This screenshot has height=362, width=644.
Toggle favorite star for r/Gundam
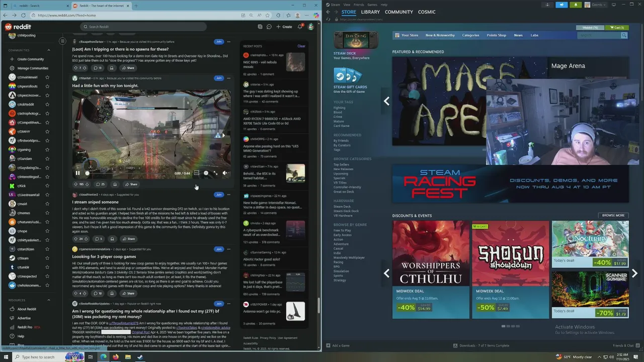47,158
